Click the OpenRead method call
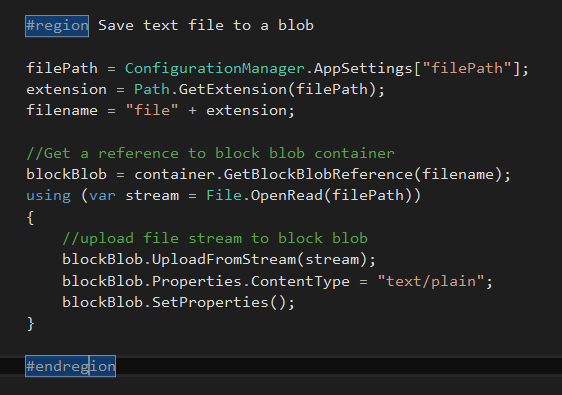This screenshot has height=395, width=562. 287,196
